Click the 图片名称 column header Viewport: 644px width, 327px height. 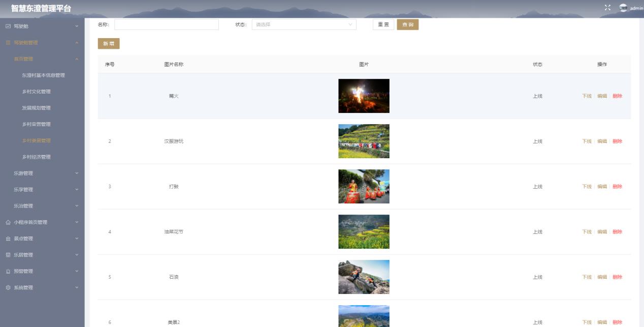174,65
